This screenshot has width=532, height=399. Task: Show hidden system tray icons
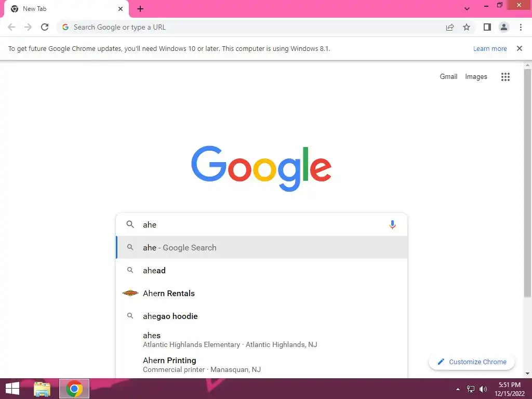458,389
